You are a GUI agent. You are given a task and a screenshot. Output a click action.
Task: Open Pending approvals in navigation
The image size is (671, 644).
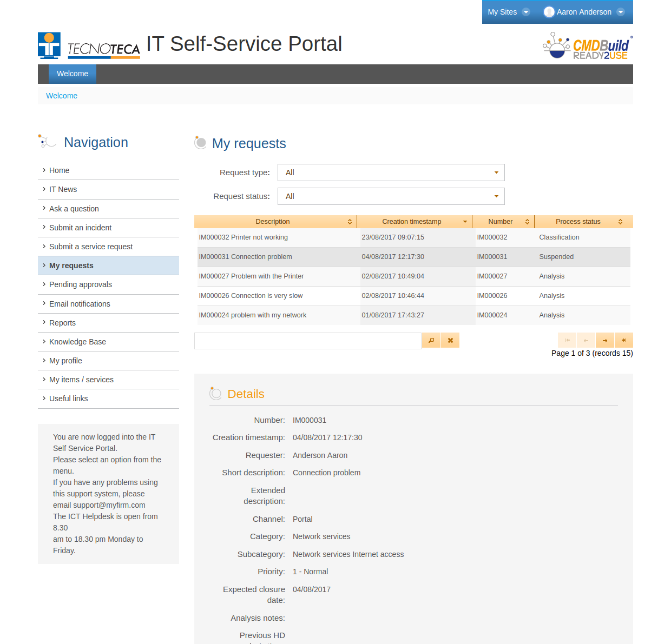(80, 284)
